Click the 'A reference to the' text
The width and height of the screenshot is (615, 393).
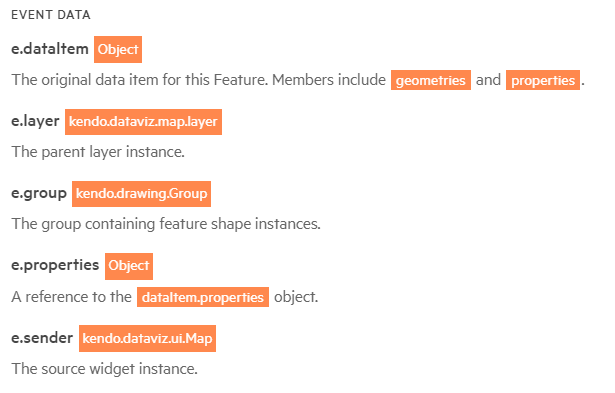(71, 297)
